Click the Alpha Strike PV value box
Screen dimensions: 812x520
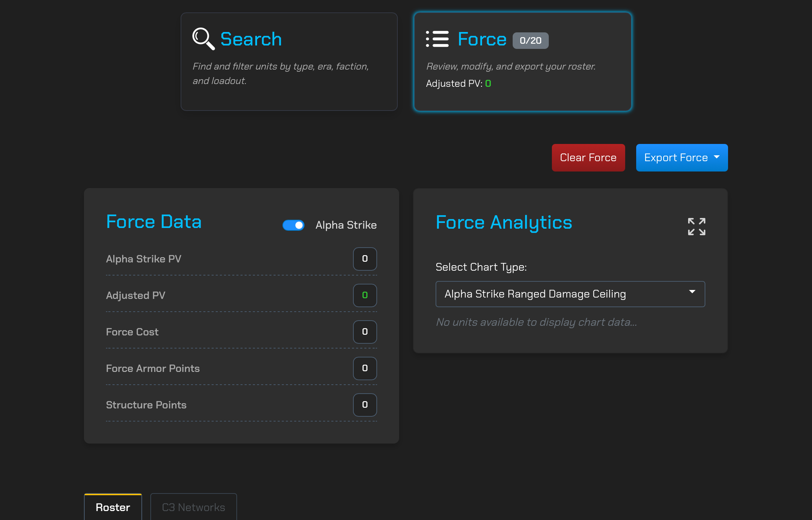[365, 259]
